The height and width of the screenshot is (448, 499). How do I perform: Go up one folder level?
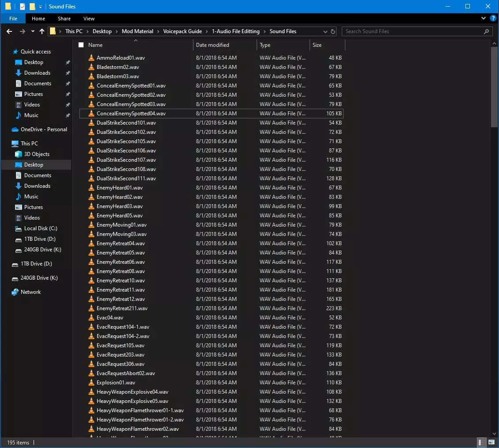coord(42,31)
